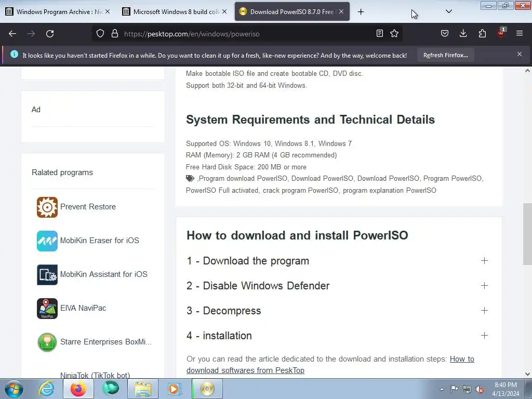Expand step 4 installation
The width and height of the screenshot is (532, 399).
click(x=337, y=336)
